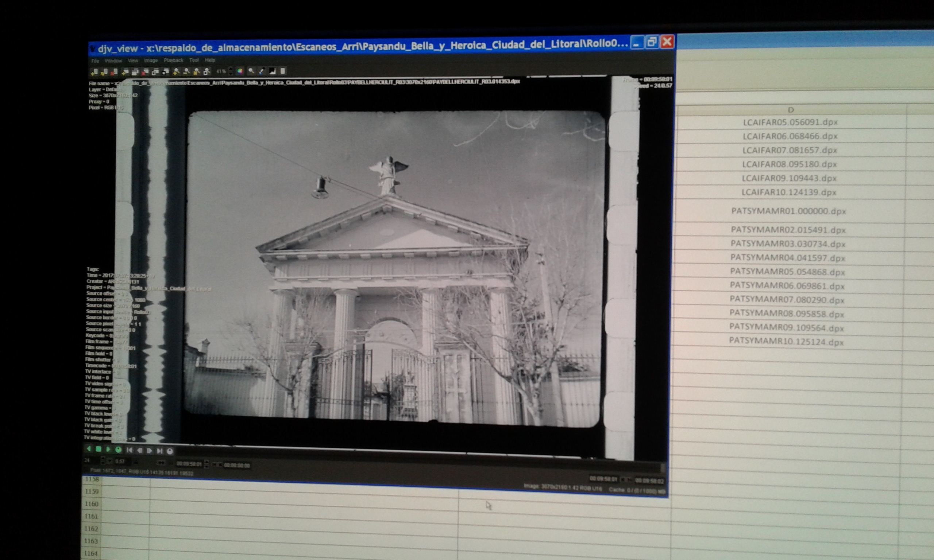Step the 41% zoom value spinner

231,71
